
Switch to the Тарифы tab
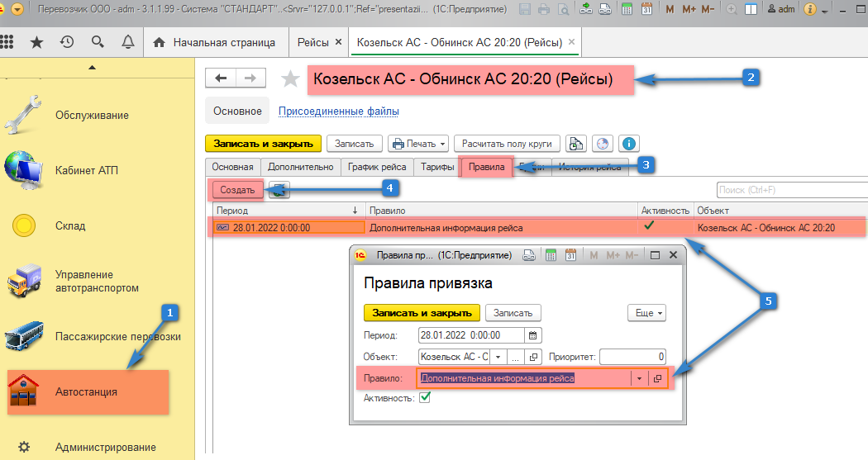click(x=436, y=166)
